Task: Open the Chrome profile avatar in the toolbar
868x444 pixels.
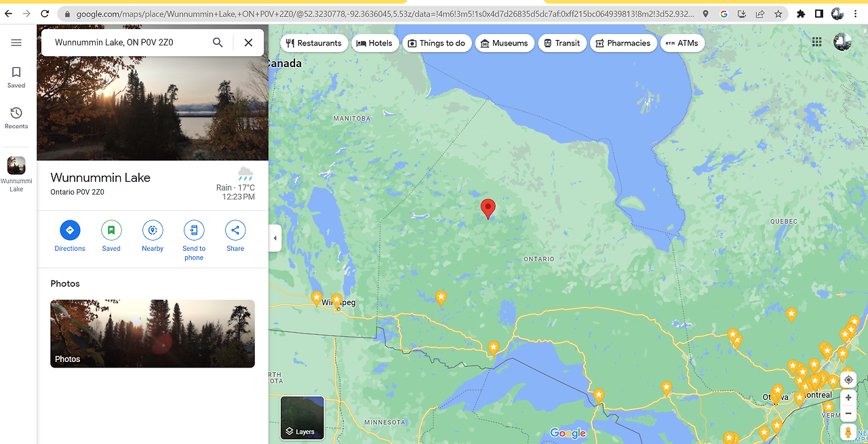Action: tap(837, 14)
